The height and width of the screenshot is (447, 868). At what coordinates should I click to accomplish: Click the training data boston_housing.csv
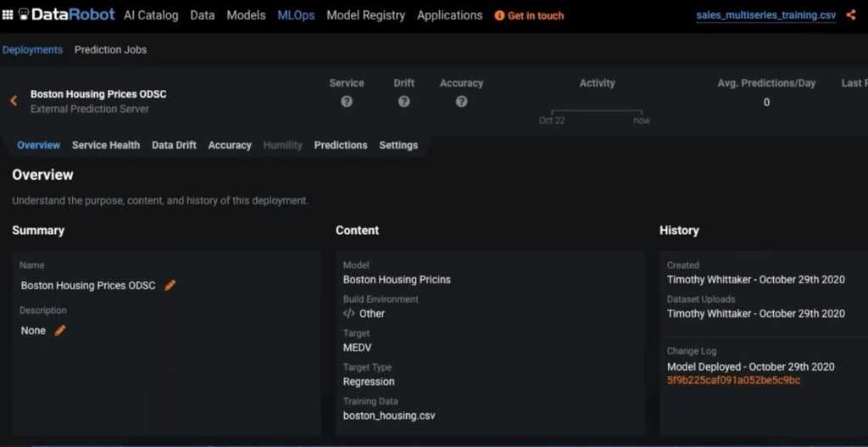[389, 416]
